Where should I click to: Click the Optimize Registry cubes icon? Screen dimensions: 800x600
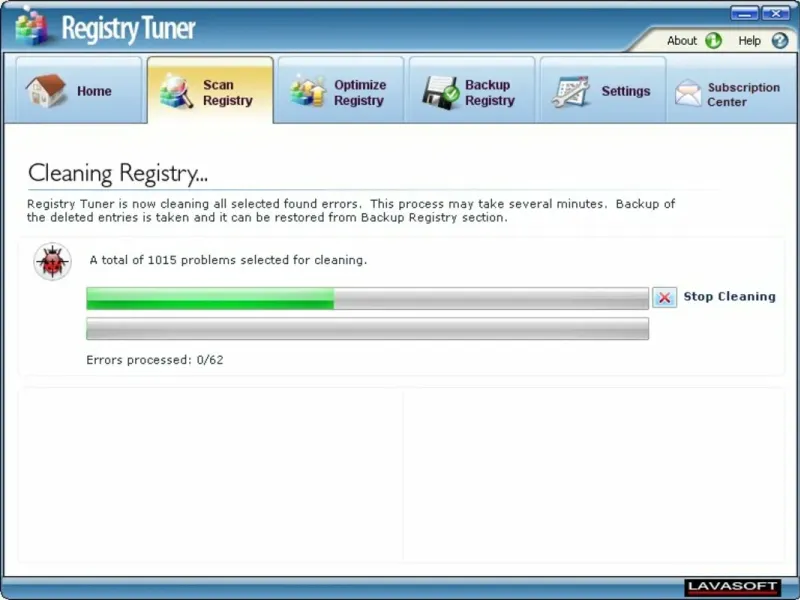tap(308, 91)
